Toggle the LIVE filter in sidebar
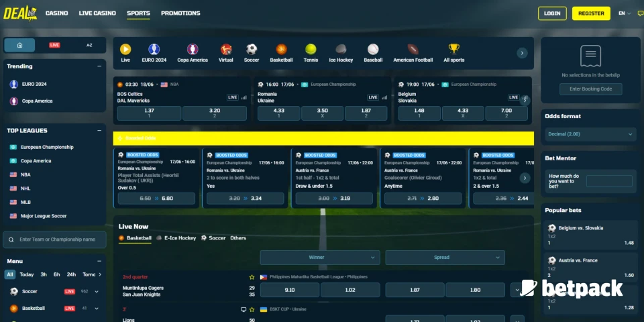644x322 pixels. click(x=54, y=45)
